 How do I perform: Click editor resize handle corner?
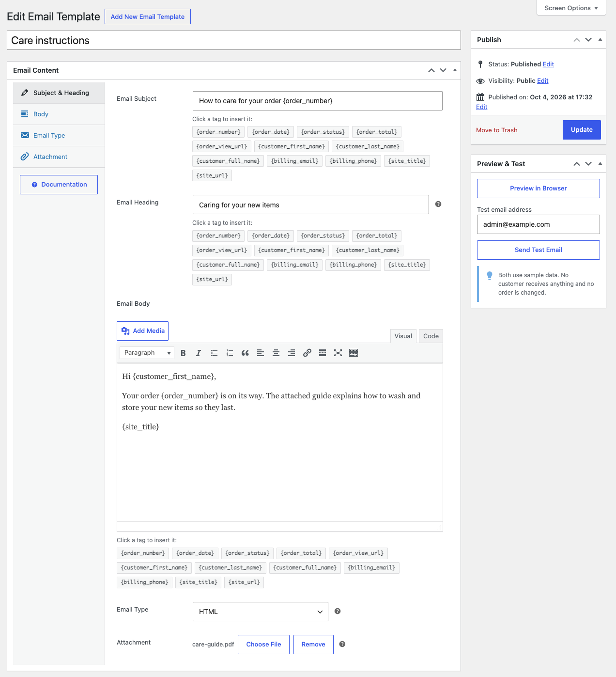(x=439, y=527)
